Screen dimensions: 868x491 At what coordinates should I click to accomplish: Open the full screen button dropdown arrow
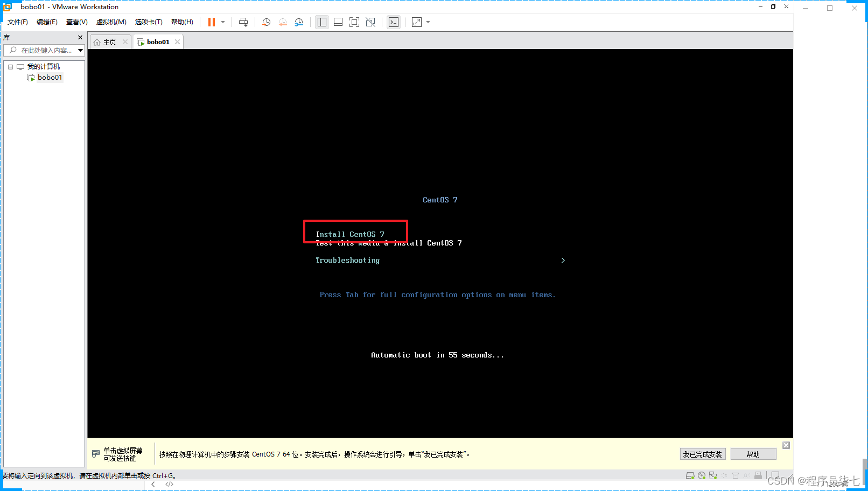(x=428, y=22)
